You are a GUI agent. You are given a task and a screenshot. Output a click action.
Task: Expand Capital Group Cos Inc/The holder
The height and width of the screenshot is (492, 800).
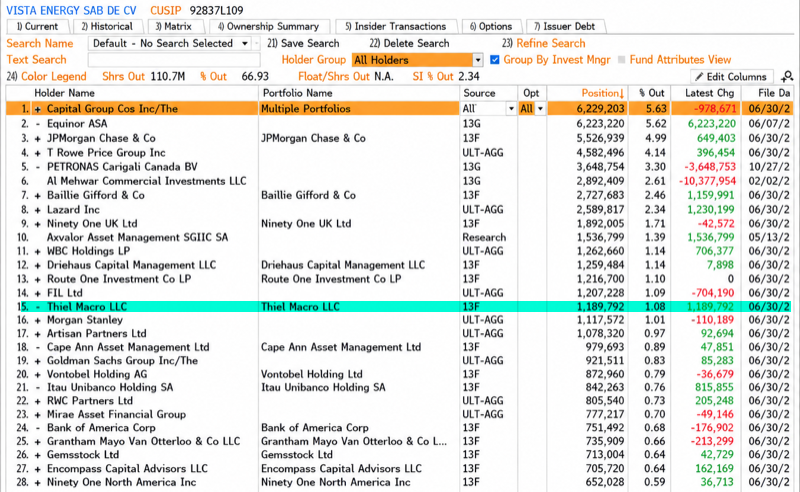point(38,109)
